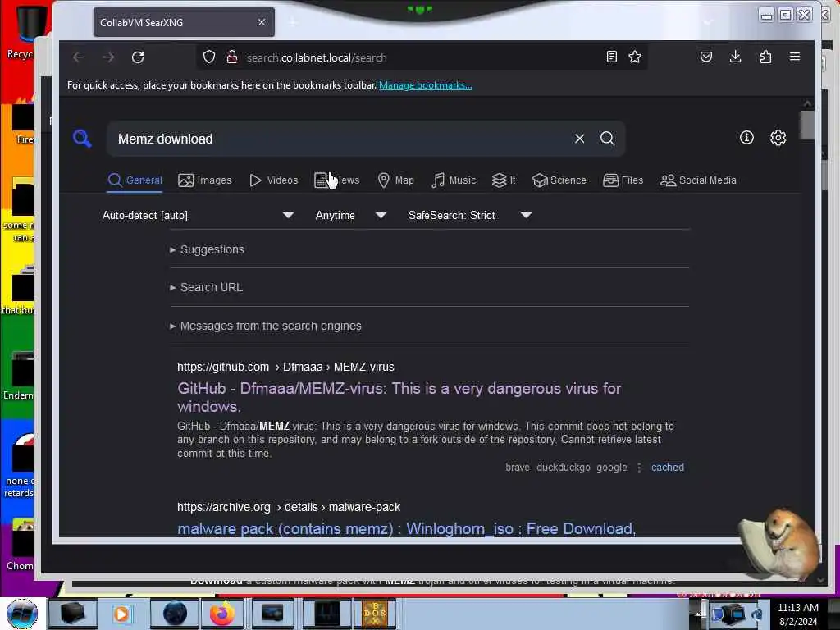Click the 'duckduckgo' engine label
The image size is (840, 630).
[564, 468]
